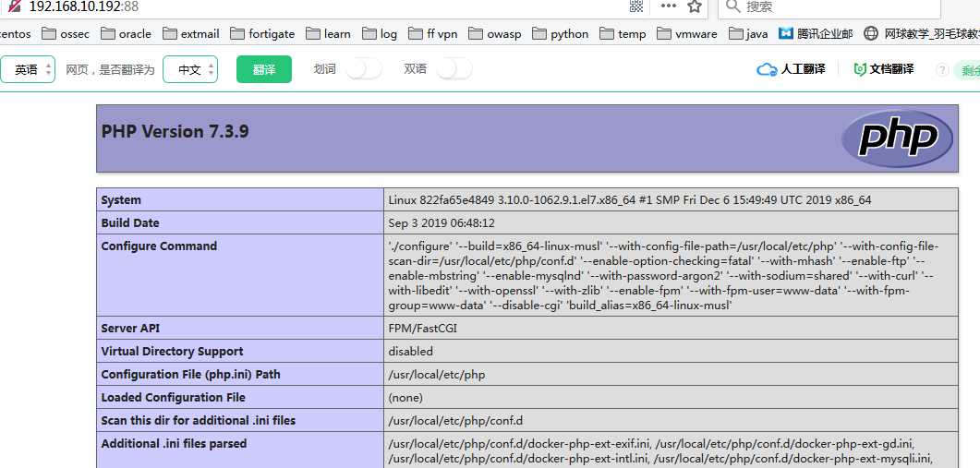Screen dimensions: 980x468
Task: Open the java bookmark folder
Action: pyautogui.click(x=749, y=34)
